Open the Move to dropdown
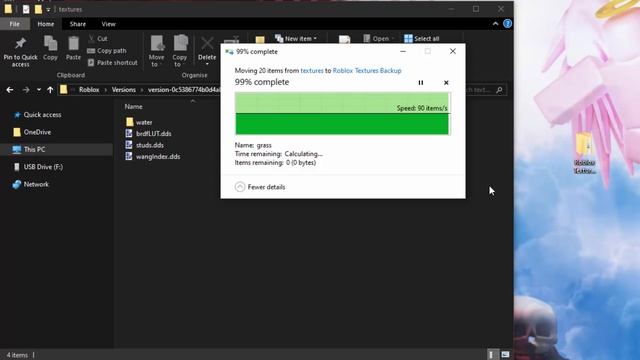 click(x=156, y=51)
